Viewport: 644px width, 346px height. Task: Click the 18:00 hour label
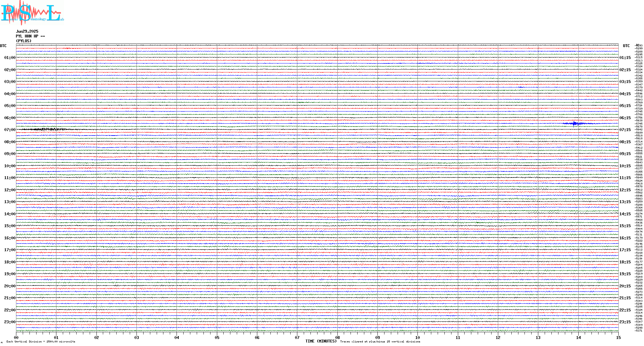click(10, 262)
